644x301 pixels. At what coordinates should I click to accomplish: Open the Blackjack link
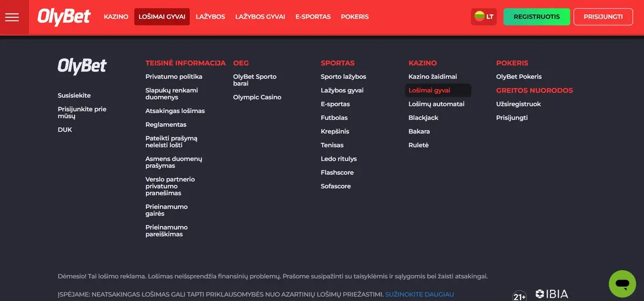point(423,118)
